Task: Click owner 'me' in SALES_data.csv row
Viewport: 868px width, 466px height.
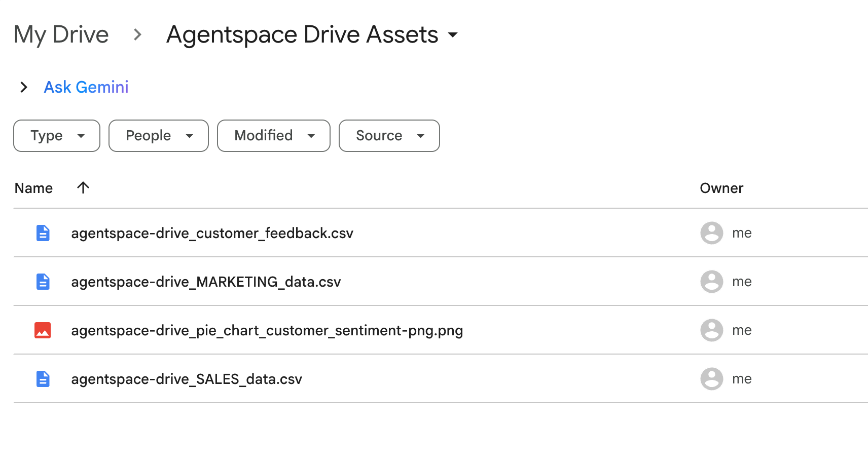Action: click(742, 379)
